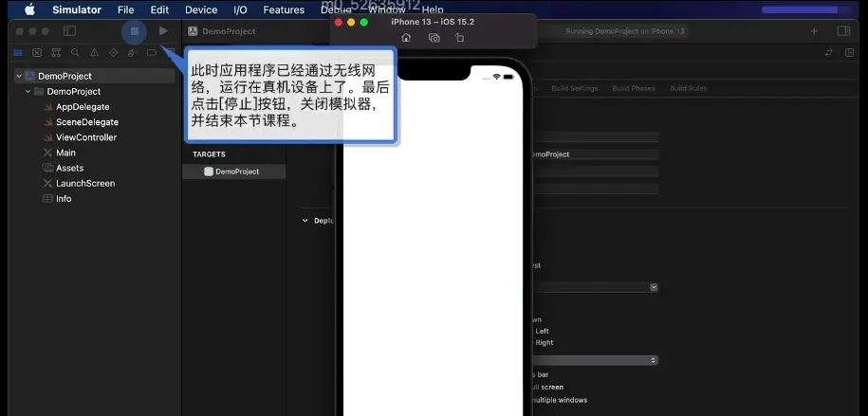
Task: Switch to the Build Phases tab
Action: click(x=634, y=88)
